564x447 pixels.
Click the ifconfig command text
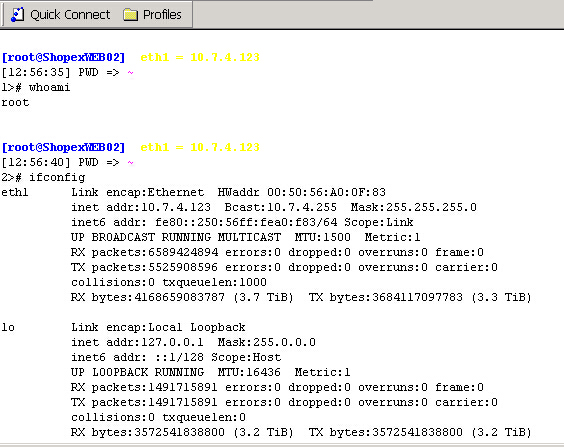tap(57, 177)
